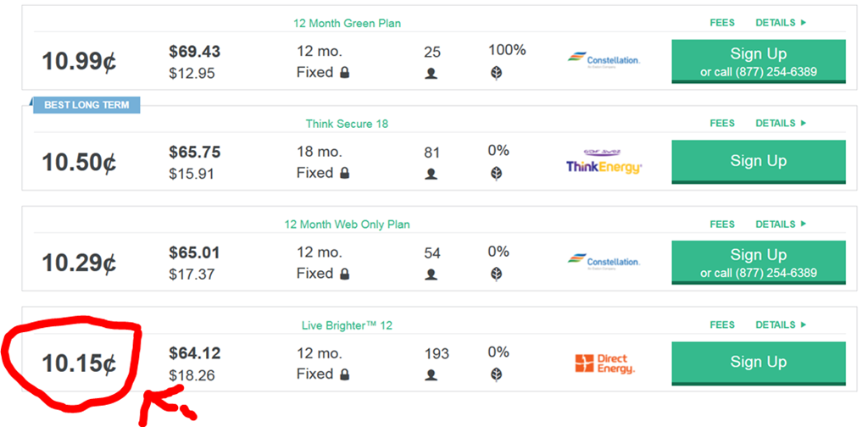Click the circled 10.15¢ rate

click(x=79, y=363)
